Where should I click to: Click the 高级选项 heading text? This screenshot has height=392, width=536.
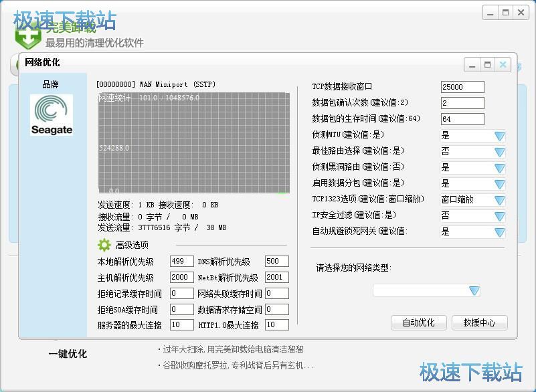coord(132,245)
